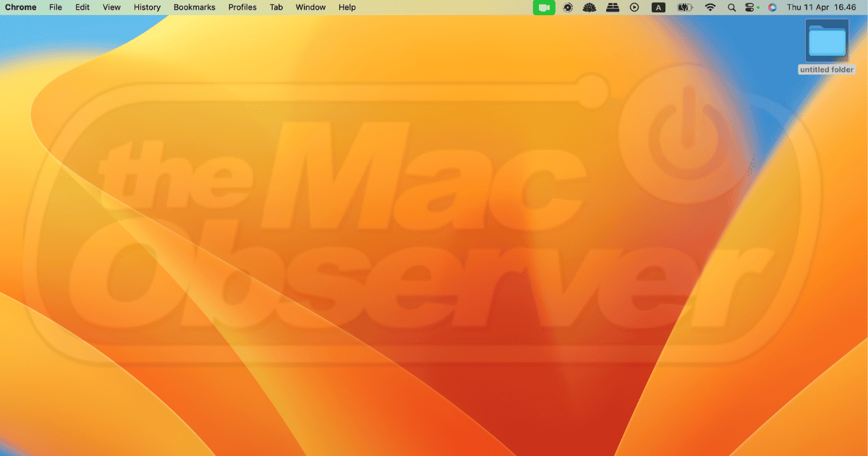The width and height of the screenshot is (868, 456).
Task: Open the Edit menu
Action: tap(82, 7)
